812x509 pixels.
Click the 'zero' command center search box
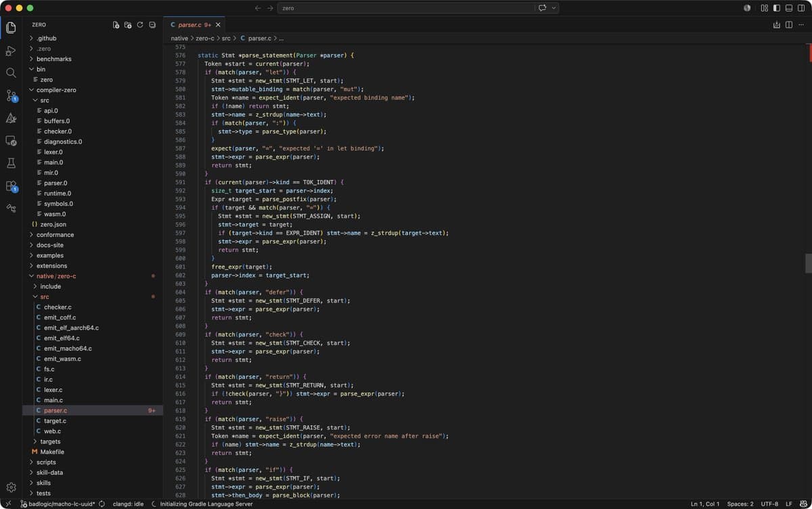[x=407, y=8]
